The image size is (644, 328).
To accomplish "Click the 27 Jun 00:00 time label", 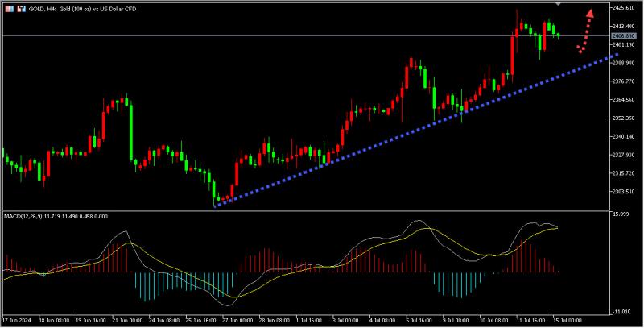I will [x=238, y=320].
